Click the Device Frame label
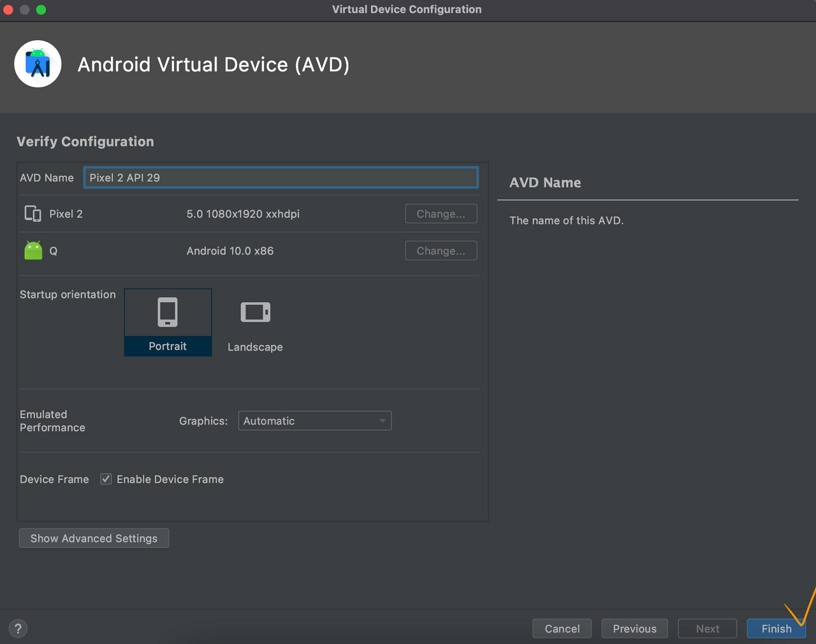816x644 pixels. click(x=54, y=479)
